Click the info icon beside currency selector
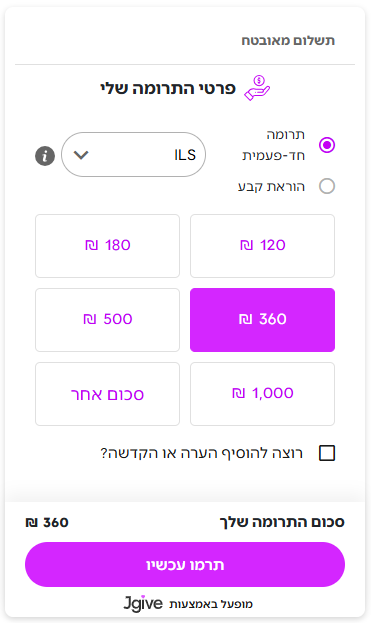371x623 pixels. [x=45, y=156]
